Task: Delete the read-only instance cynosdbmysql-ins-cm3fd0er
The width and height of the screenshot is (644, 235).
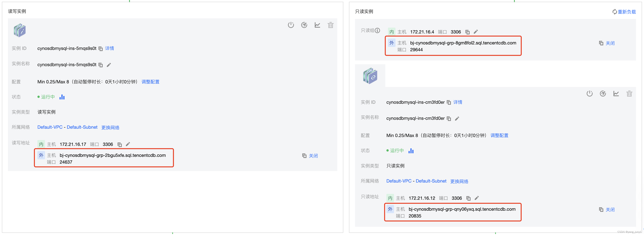Action: tap(629, 94)
